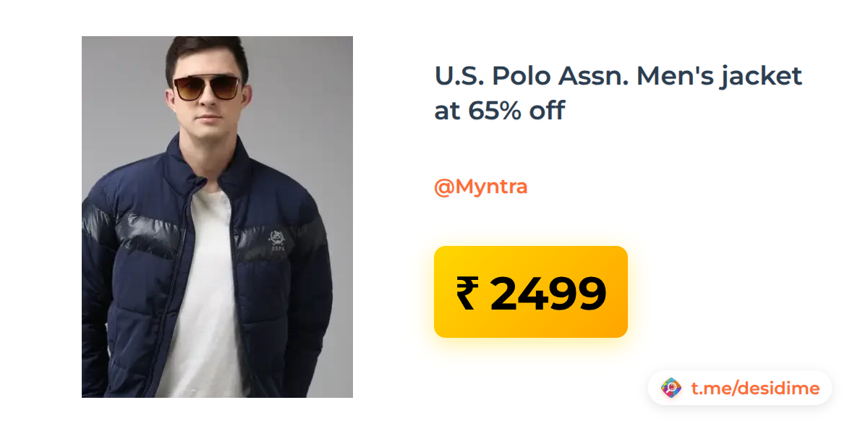Screen dimensions: 868x434
Task: Open the t.me/desidime Telegram link
Action: click(755, 388)
